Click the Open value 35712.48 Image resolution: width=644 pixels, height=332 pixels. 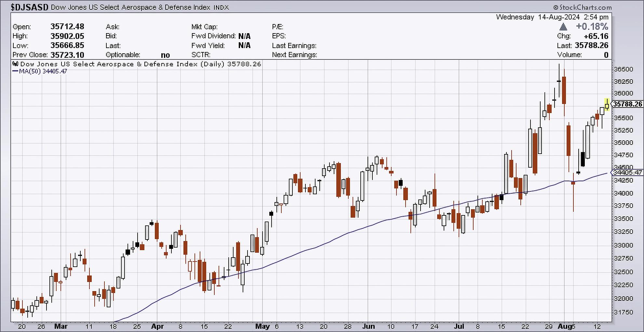coord(67,27)
